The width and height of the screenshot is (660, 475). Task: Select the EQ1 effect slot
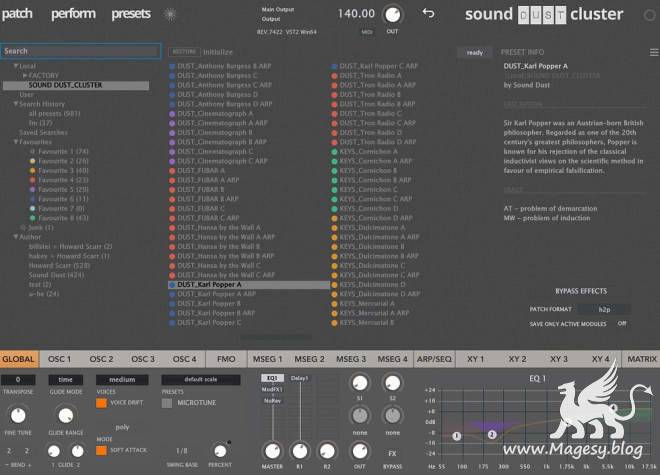(x=272, y=378)
